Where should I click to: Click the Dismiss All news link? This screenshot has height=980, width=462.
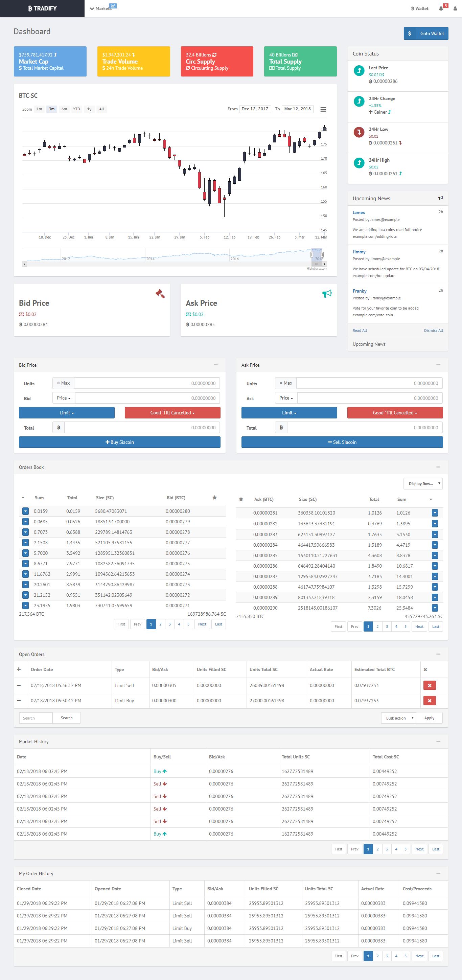click(x=434, y=331)
